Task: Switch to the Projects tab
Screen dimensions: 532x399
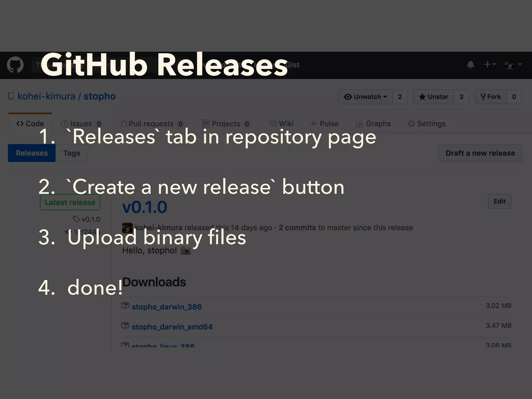Action: point(226,124)
